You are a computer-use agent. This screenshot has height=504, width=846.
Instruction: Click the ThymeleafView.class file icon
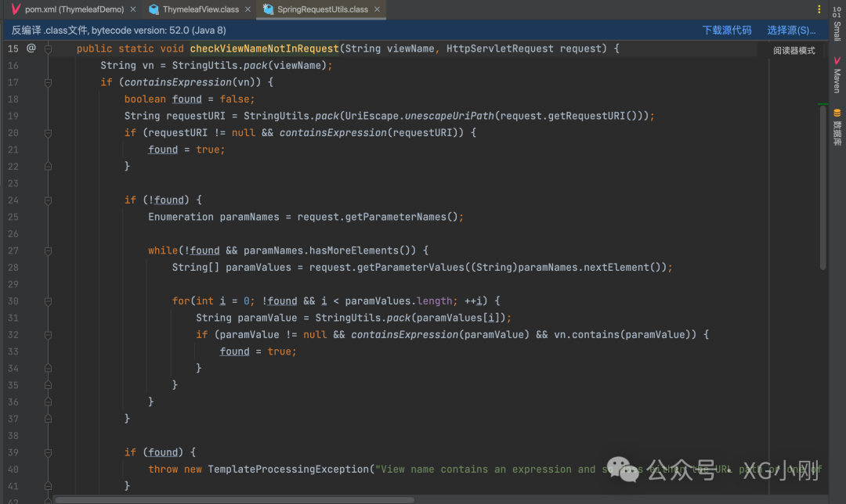pos(154,9)
